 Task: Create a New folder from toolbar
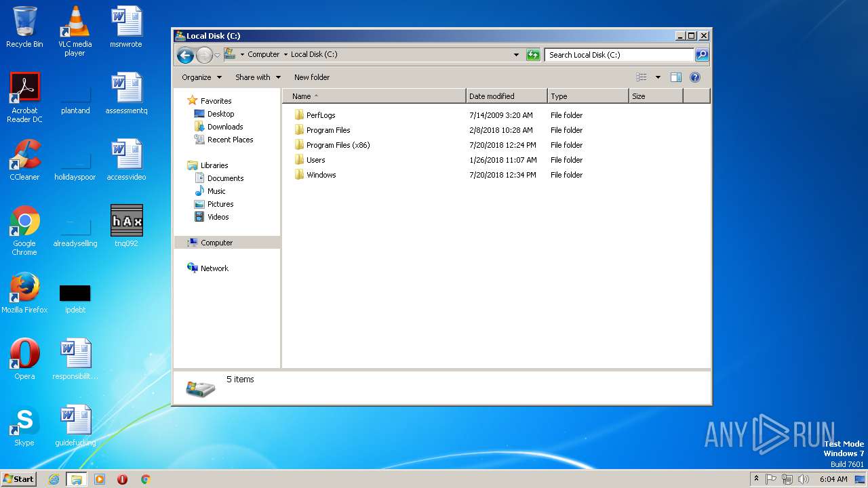312,77
